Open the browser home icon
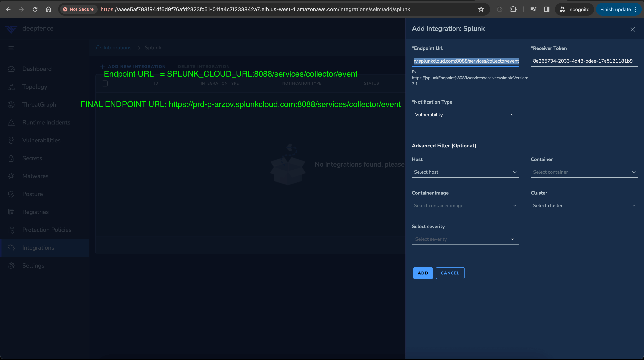The image size is (644, 360). point(48,9)
